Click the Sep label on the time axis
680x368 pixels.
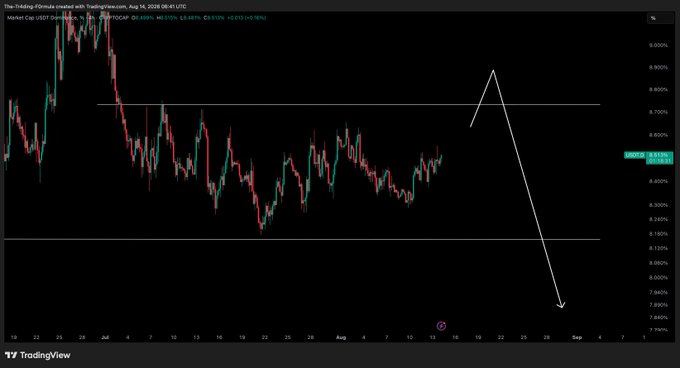pyautogui.click(x=577, y=337)
